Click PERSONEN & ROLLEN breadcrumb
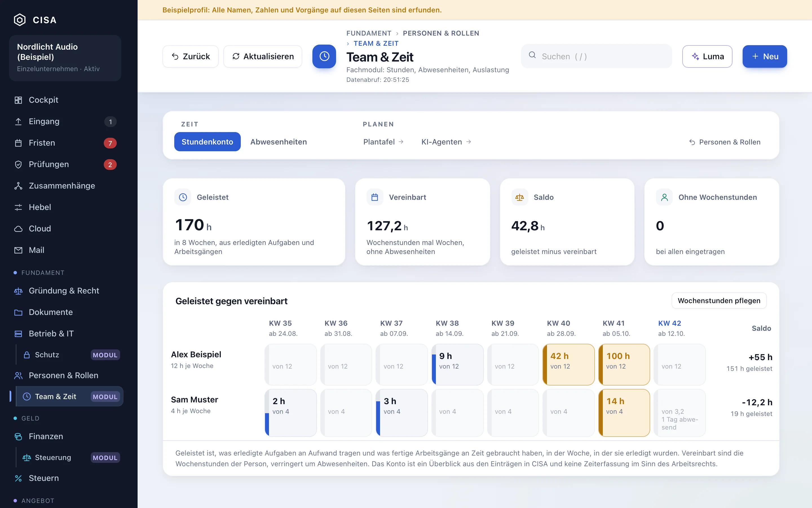Image resolution: width=812 pixels, height=508 pixels. click(441, 33)
